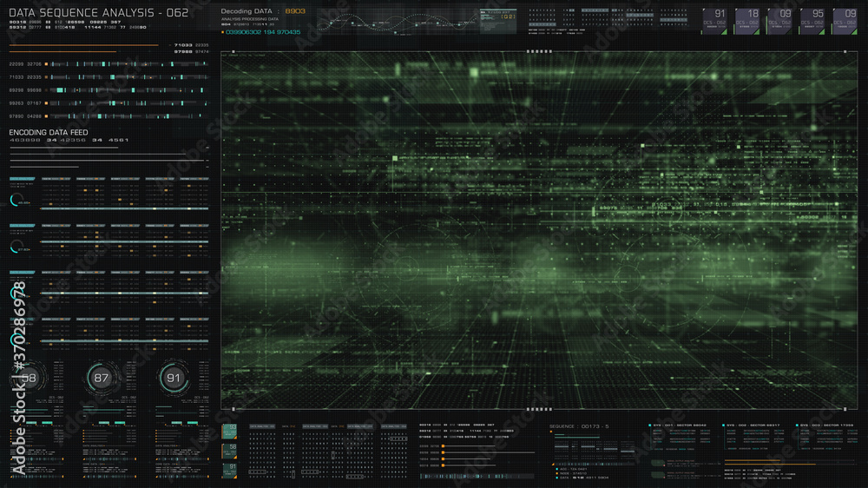868x488 pixels.
Task: Click the circular gauge reading 87
Action: pos(101,379)
